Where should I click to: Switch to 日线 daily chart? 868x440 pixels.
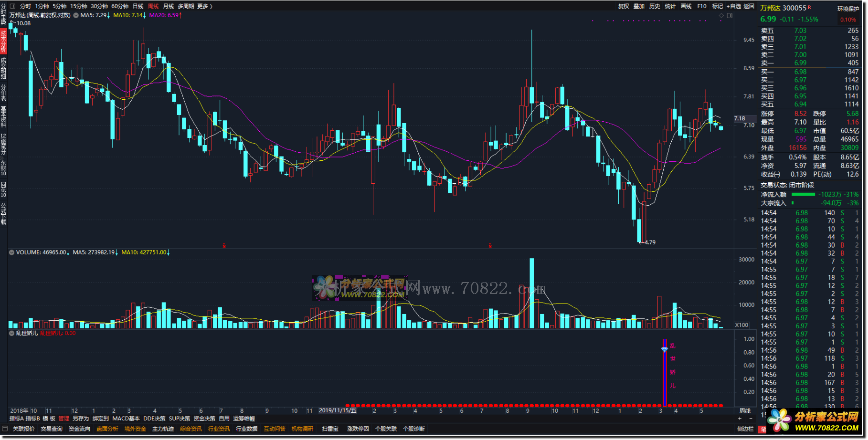138,6
